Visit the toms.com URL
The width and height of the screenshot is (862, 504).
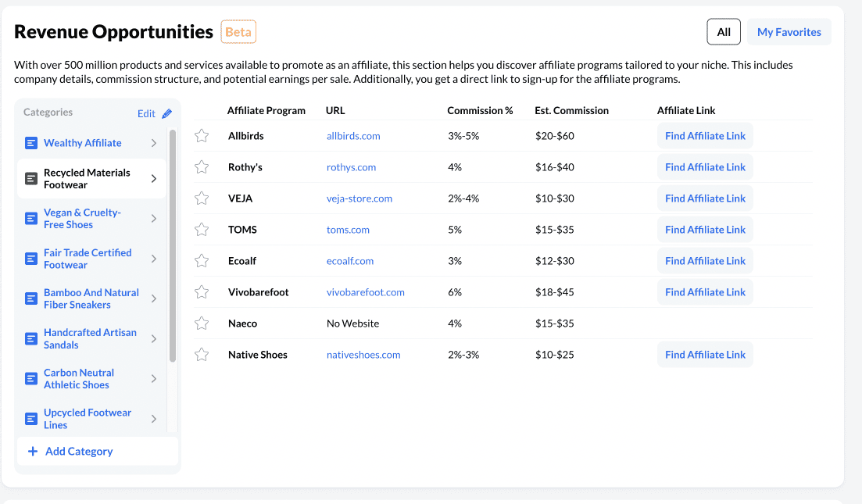pyautogui.click(x=348, y=230)
